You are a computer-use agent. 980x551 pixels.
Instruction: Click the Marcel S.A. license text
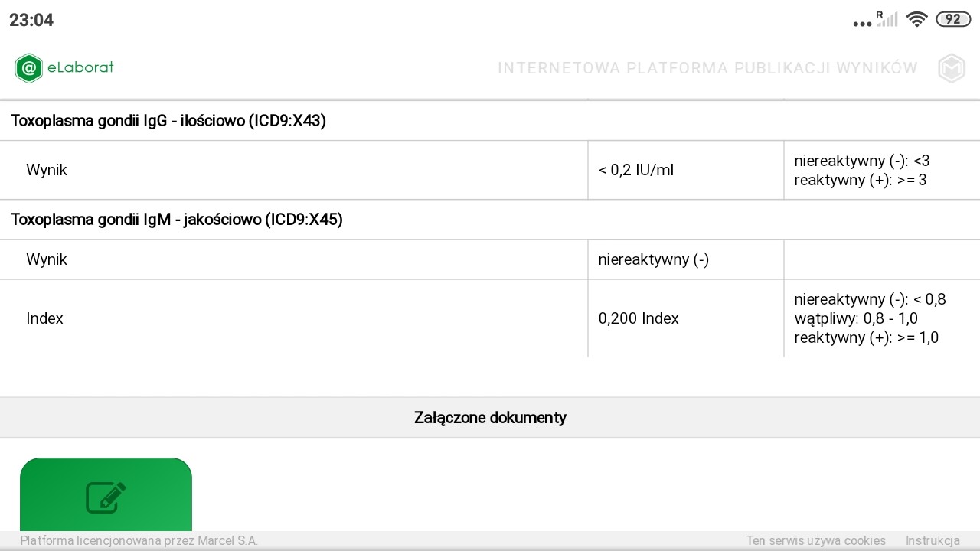[x=139, y=541]
